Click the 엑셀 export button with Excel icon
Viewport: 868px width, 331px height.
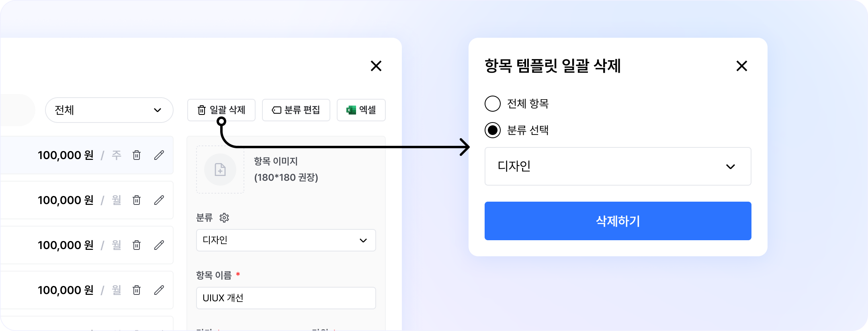pos(361,110)
